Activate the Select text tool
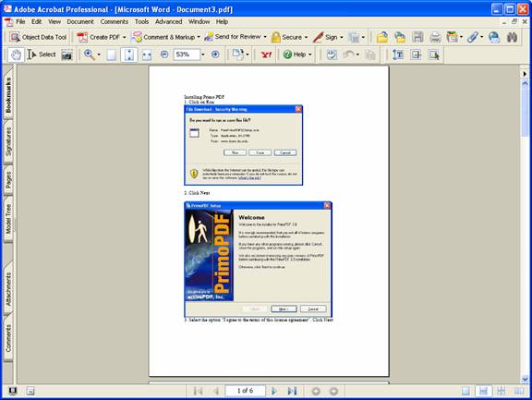532x400 pixels. [x=42, y=55]
